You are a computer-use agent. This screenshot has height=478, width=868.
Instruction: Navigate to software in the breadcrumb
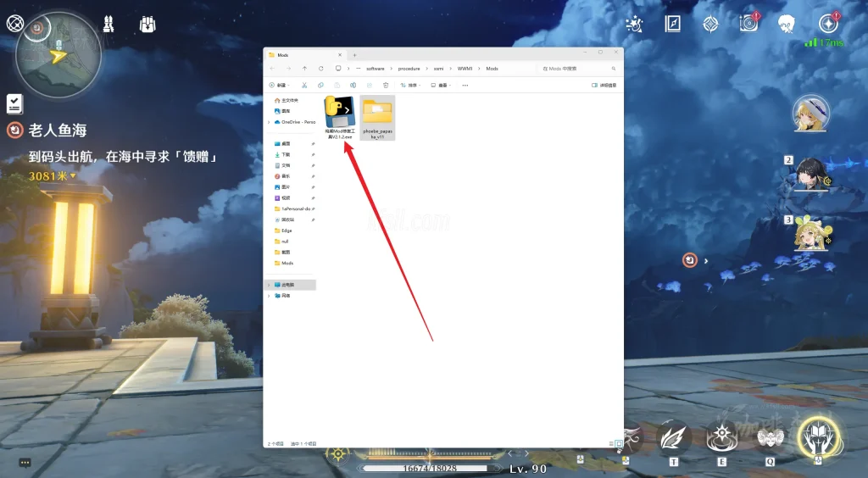pyautogui.click(x=376, y=69)
